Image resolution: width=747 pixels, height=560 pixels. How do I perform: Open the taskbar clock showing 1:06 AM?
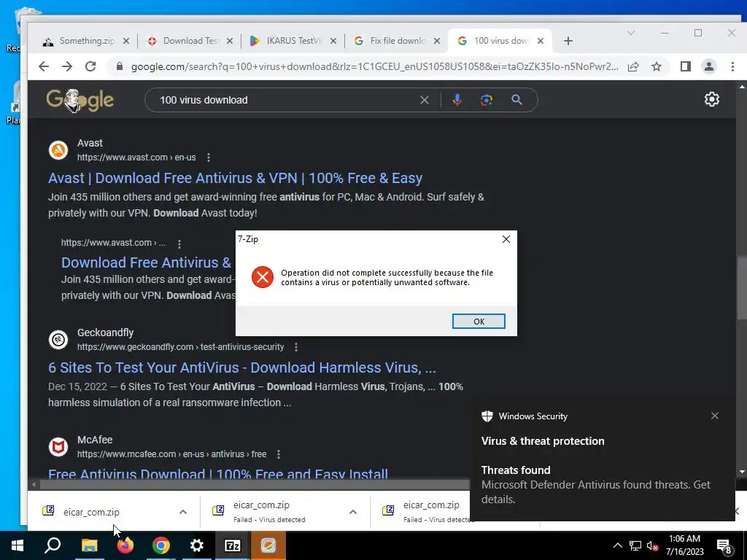pyautogui.click(x=684, y=545)
